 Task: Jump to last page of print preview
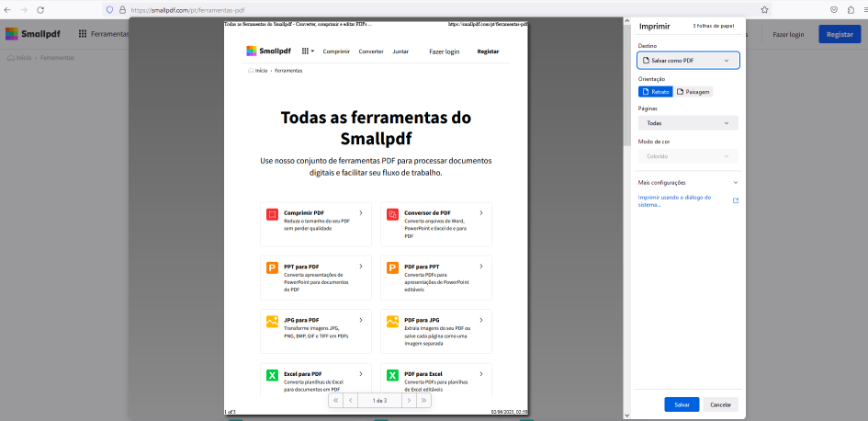[423, 400]
